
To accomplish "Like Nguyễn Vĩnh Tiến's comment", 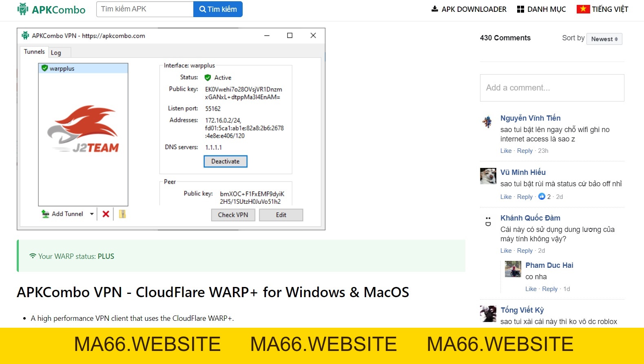I will (x=506, y=151).
